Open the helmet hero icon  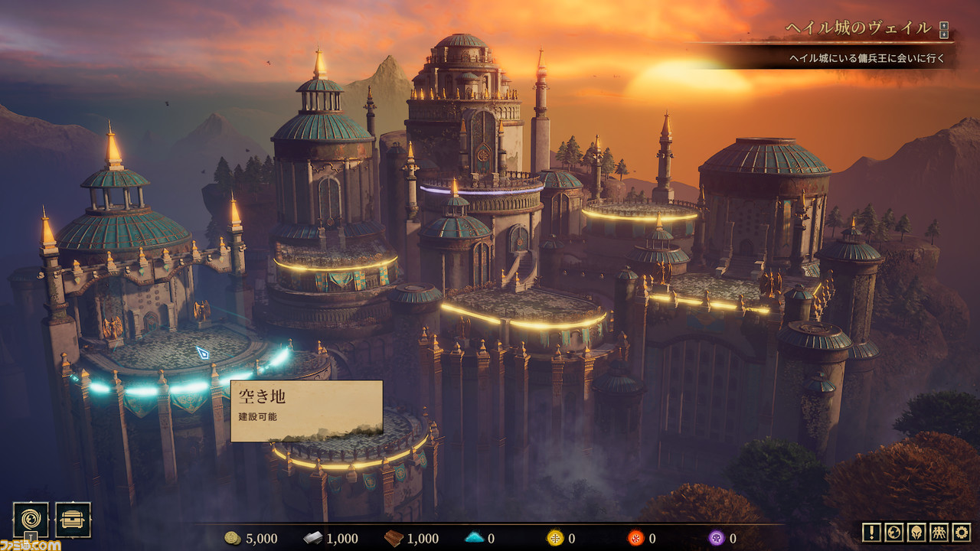[916, 533]
